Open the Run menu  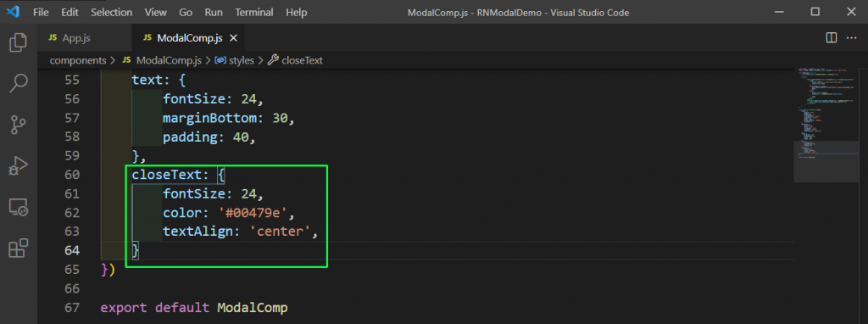coord(214,12)
